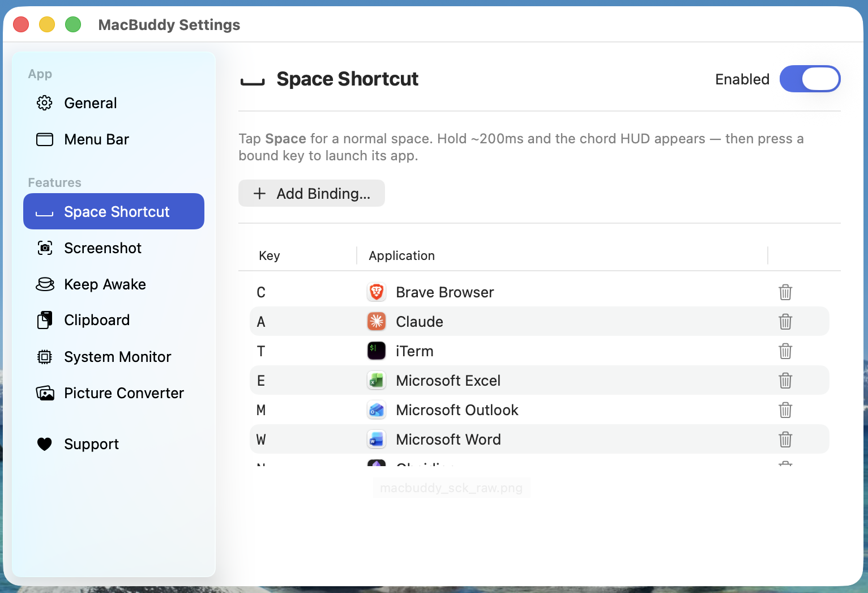Disable the Space Shortcut Enabled toggle
868x593 pixels.
(x=810, y=79)
